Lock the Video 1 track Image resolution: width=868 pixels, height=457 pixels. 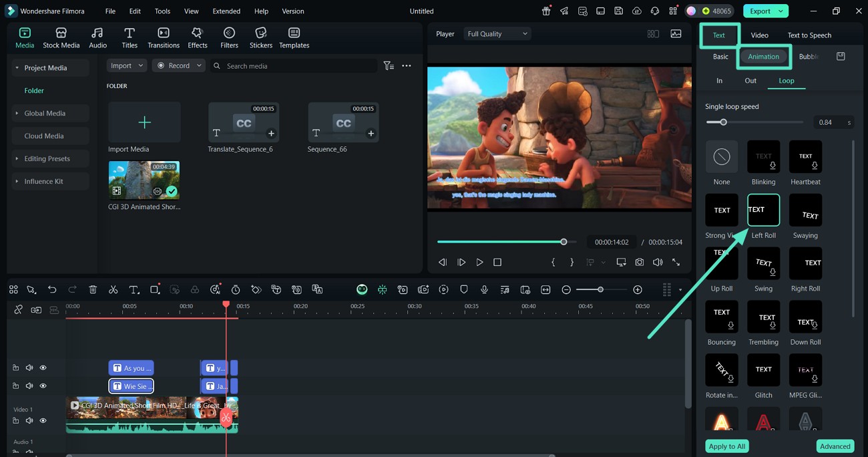(x=15, y=420)
